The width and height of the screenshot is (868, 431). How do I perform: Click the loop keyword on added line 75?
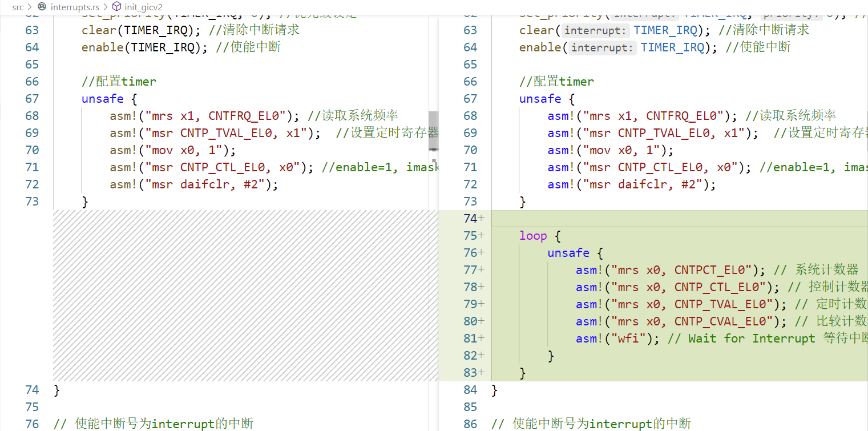[533, 236]
